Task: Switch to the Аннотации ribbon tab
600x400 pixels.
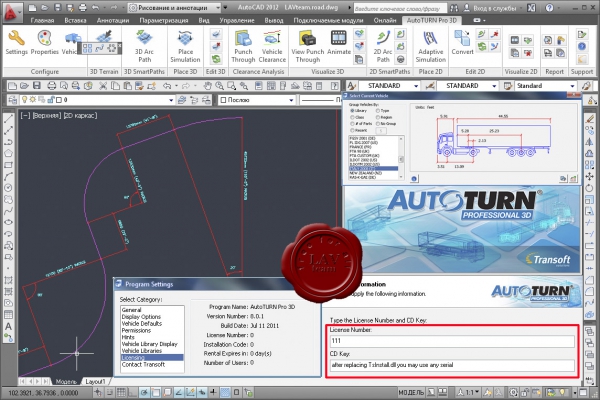Action: [x=112, y=20]
